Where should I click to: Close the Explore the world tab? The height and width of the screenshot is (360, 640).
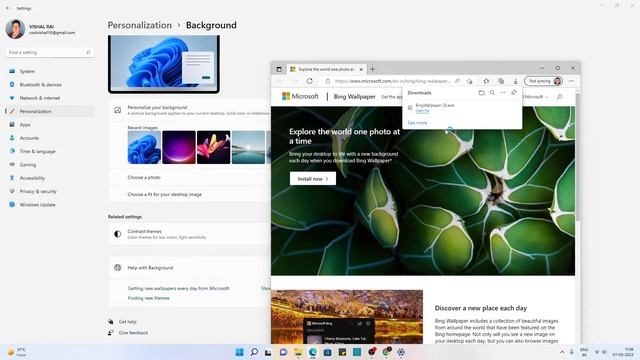361,69
